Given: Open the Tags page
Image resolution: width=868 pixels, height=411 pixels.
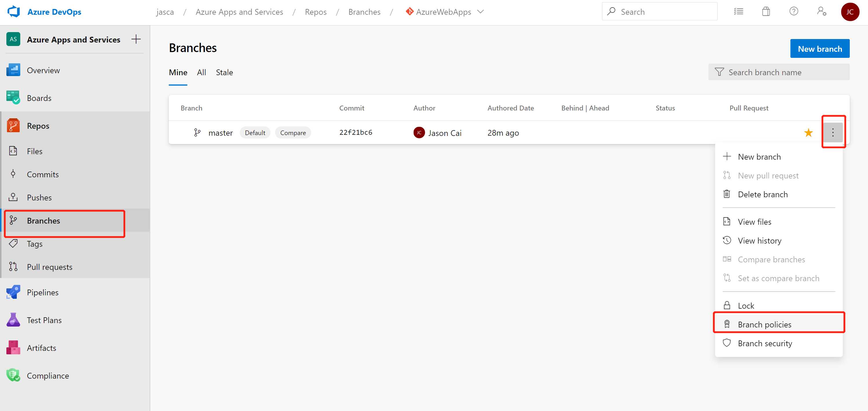Looking at the screenshot, I should point(75,243).
